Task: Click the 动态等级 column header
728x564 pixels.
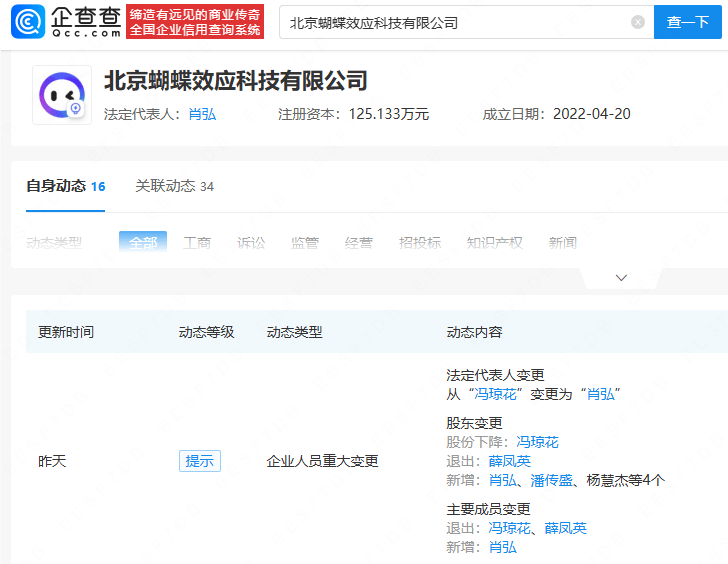Action: tap(206, 332)
